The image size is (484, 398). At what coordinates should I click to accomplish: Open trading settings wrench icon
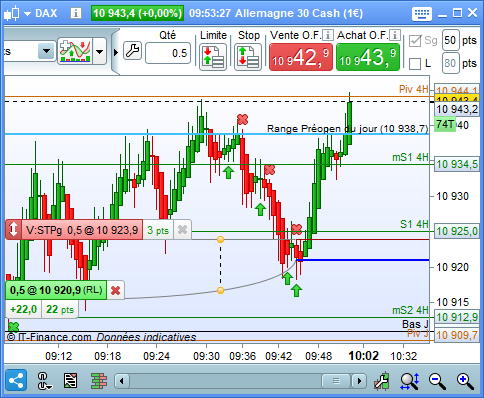pos(132,51)
